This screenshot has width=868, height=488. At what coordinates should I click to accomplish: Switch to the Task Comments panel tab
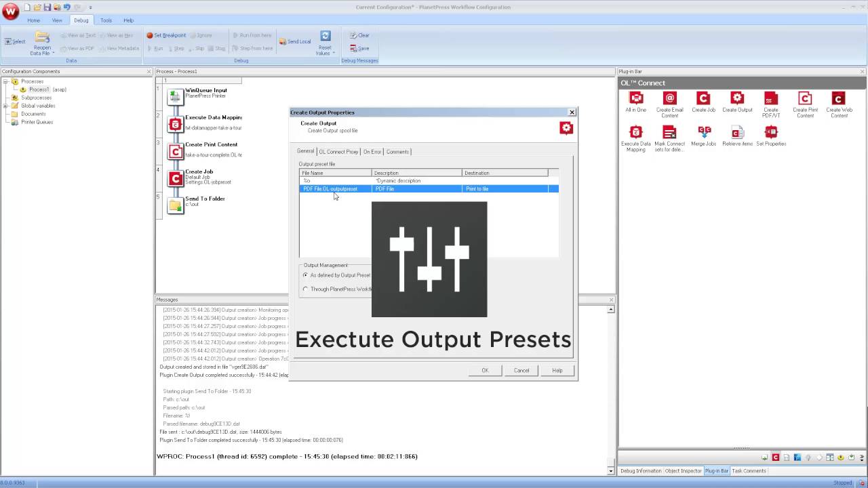[749, 470]
